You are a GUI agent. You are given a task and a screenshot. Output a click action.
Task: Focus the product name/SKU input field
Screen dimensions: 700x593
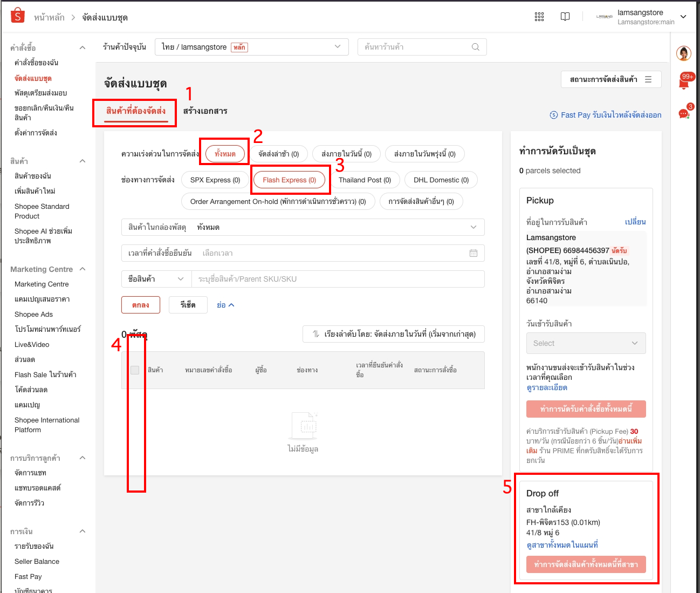(x=338, y=279)
